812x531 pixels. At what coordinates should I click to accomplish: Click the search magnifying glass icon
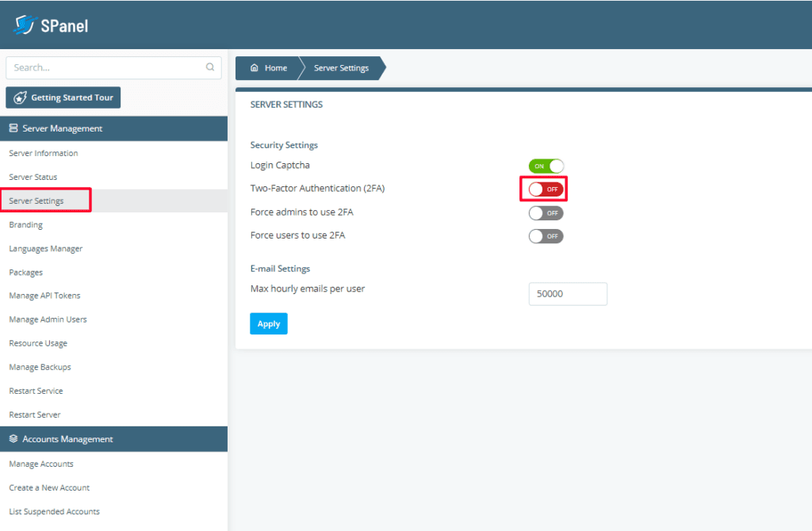point(210,67)
